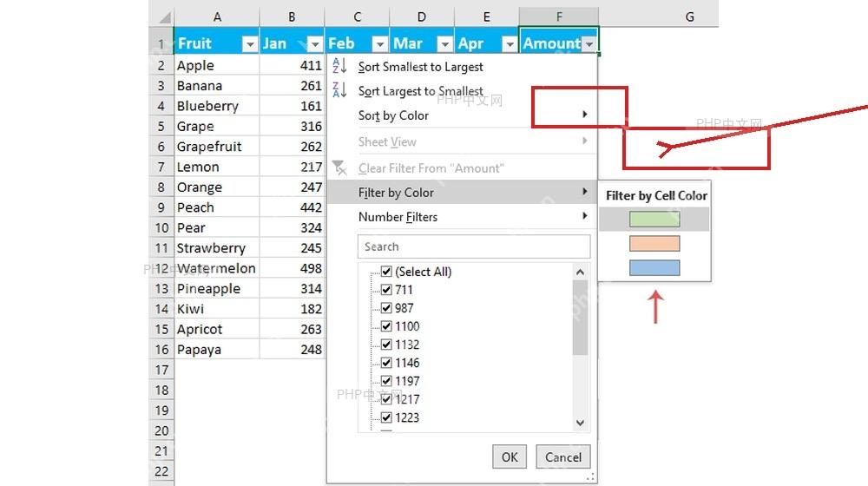Click the Sort Largest to Smallest Z-A icon
The width and height of the screenshot is (868, 486).
[339, 89]
